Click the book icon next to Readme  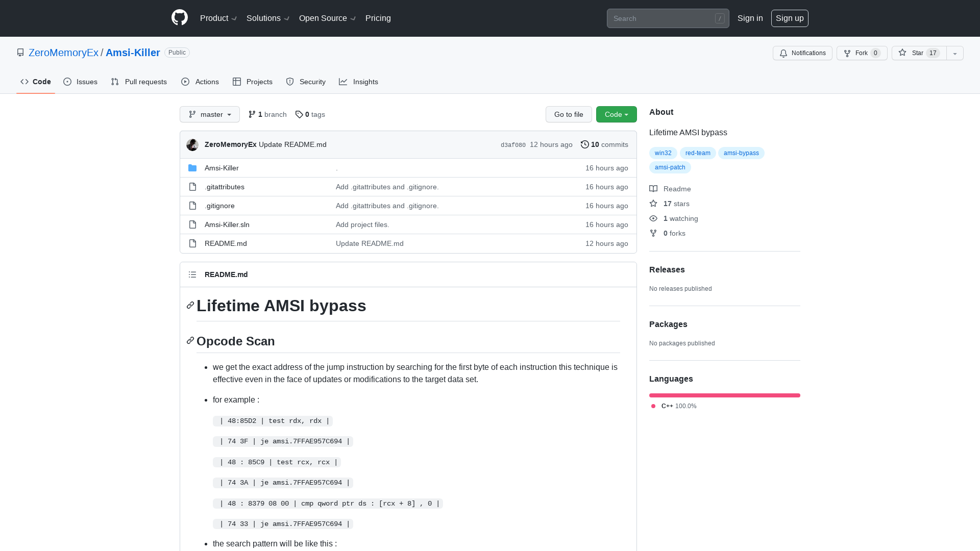653,189
